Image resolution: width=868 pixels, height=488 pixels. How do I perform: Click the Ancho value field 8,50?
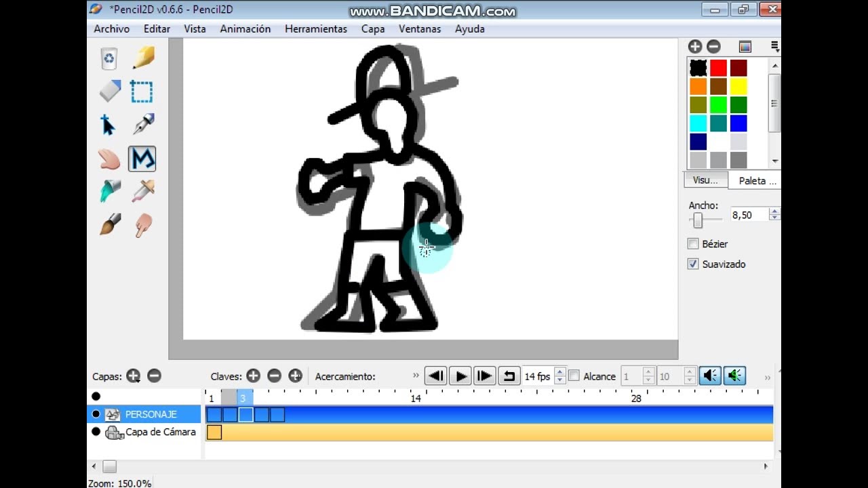[x=749, y=215]
